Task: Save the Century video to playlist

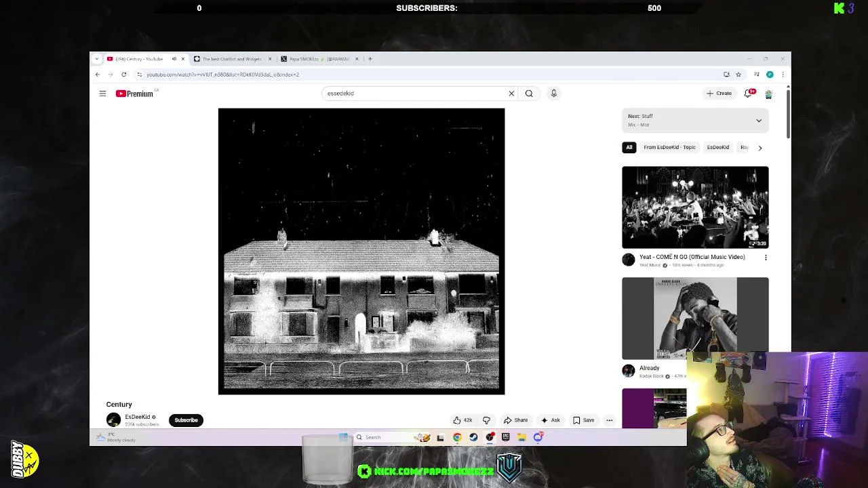Action: (x=583, y=420)
